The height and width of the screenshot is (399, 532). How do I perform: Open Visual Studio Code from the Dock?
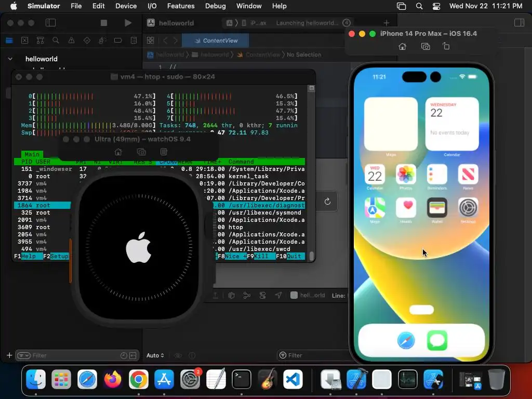[292, 379]
